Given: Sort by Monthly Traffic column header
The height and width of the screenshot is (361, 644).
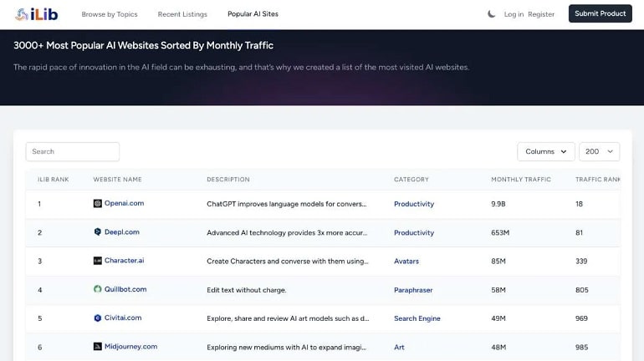Looking at the screenshot, I should pyautogui.click(x=521, y=180).
